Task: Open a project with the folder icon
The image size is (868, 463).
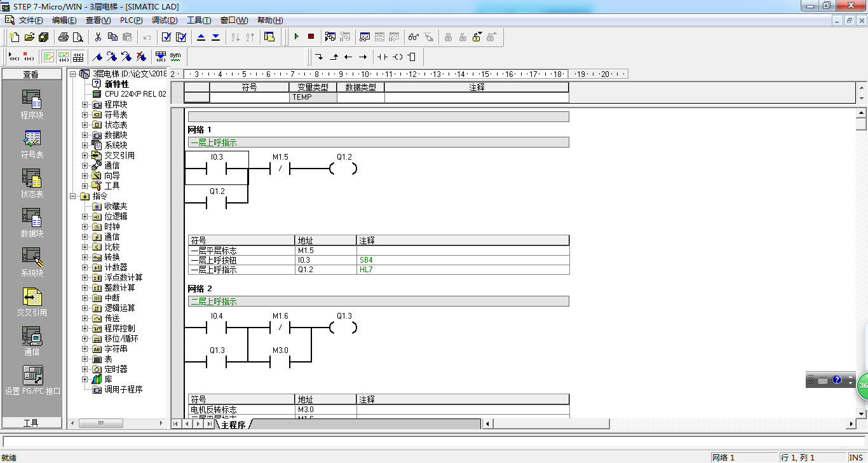Action: 29,37
